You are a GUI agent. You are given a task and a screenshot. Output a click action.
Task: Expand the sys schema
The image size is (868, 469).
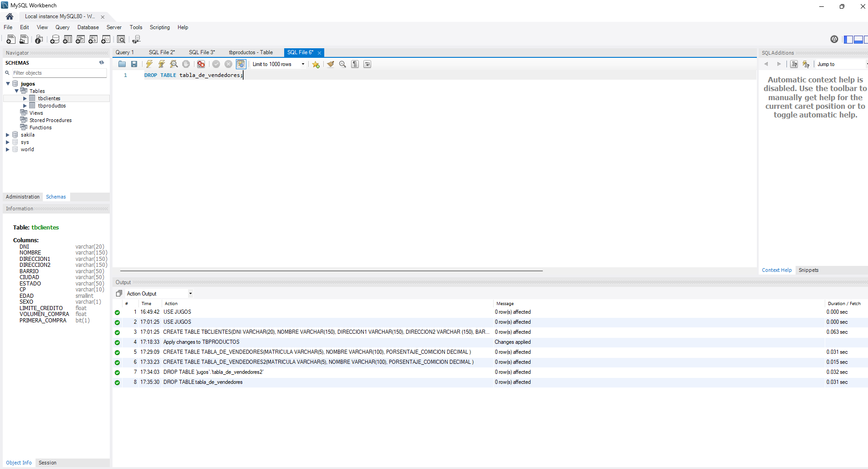coord(8,142)
